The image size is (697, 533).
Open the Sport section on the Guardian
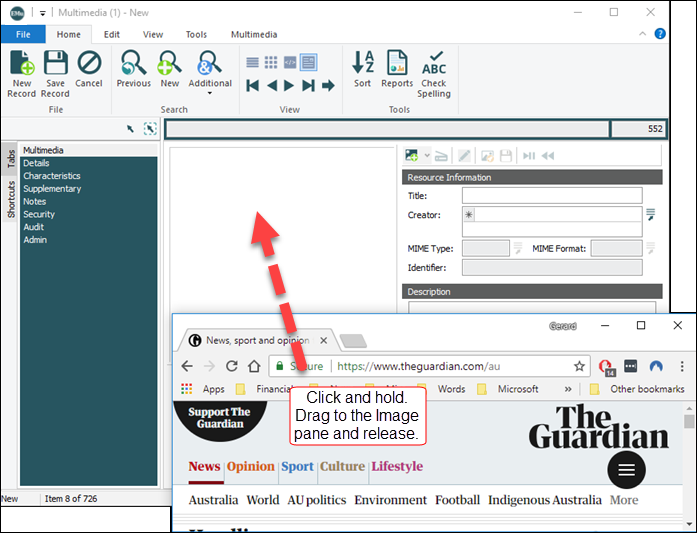(297, 466)
